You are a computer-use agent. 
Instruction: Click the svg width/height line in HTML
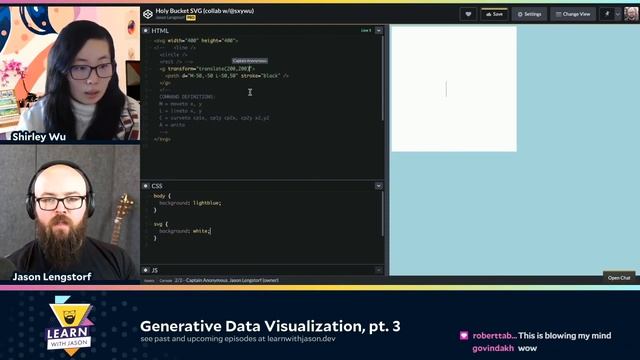point(196,41)
